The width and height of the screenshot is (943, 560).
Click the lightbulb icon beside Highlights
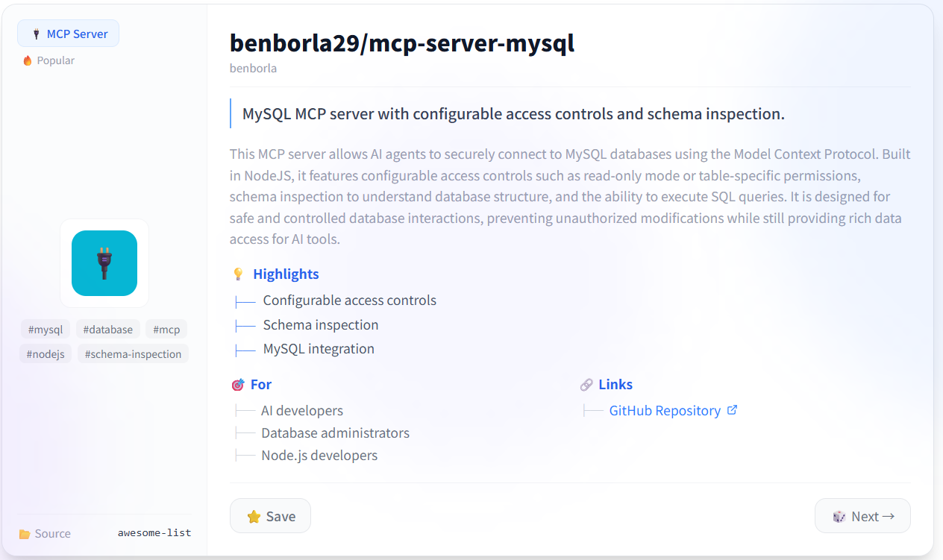click(238, 274)
